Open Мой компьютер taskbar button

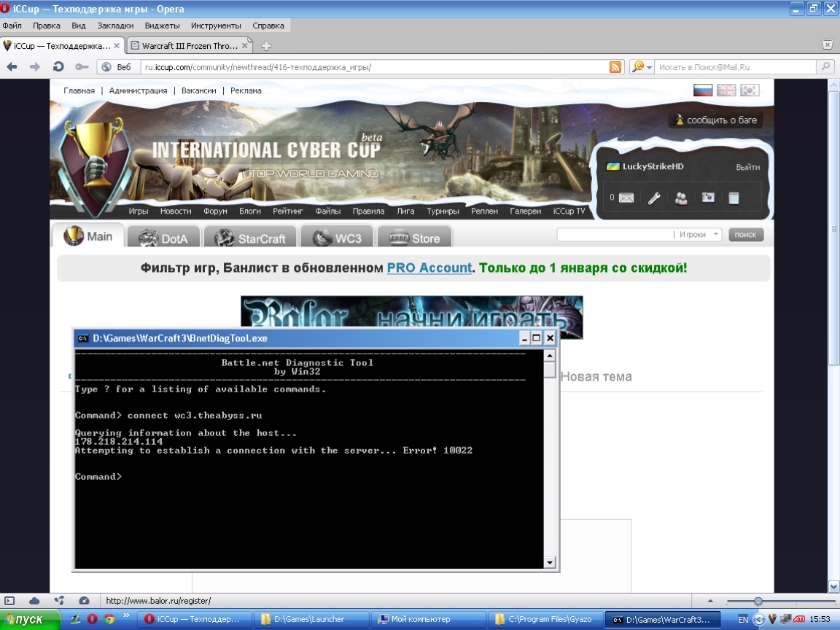427,619
